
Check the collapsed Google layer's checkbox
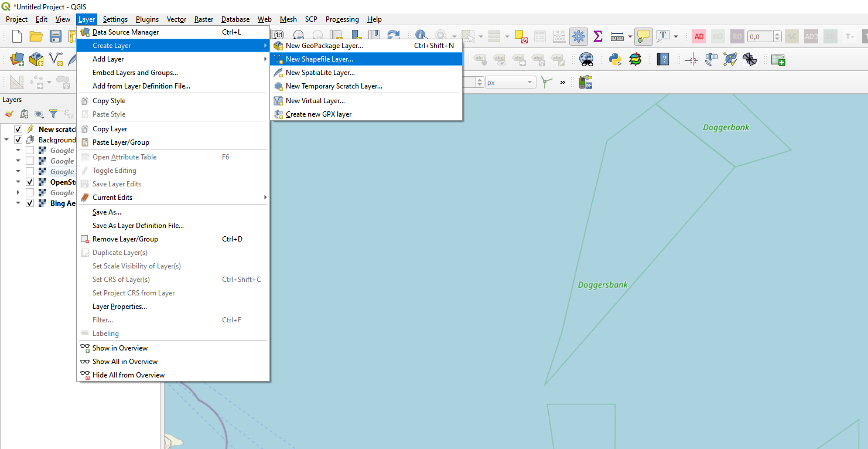pyautogui.click(x=30, y=192)
